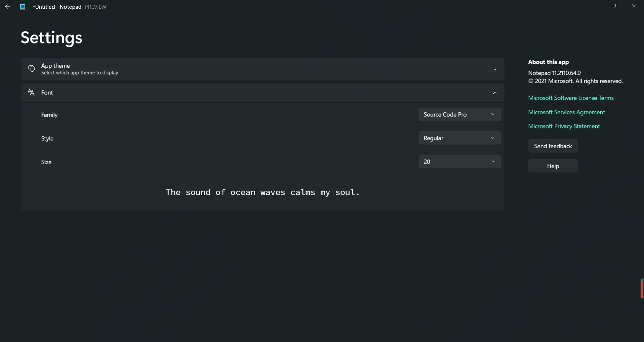Image resolution: width=644 pixels, height=342 pixels.
Task: Click the 'About this app' heading
Action: coord(548,62)
